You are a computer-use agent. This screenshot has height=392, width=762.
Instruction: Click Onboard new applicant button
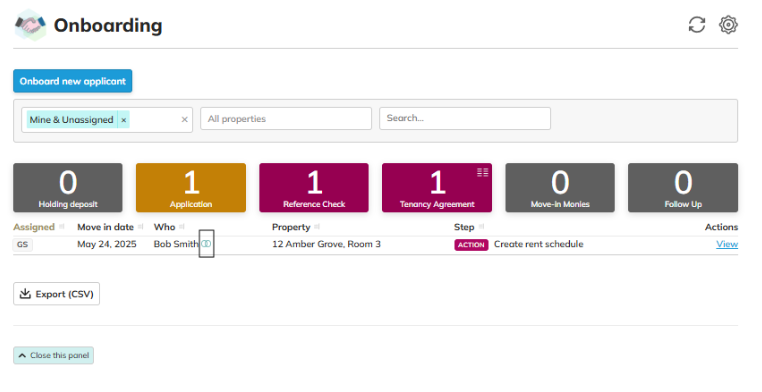coord(72,81)
